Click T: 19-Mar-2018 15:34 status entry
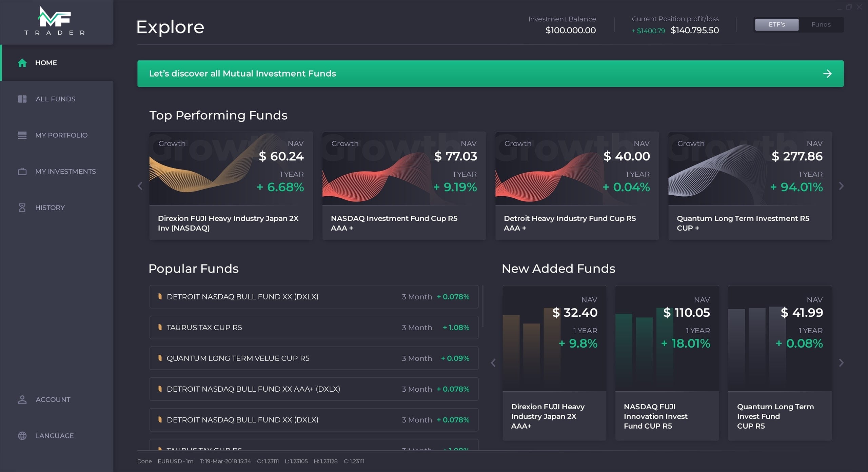This screenshot has height=472, width=868. point(225,461)
